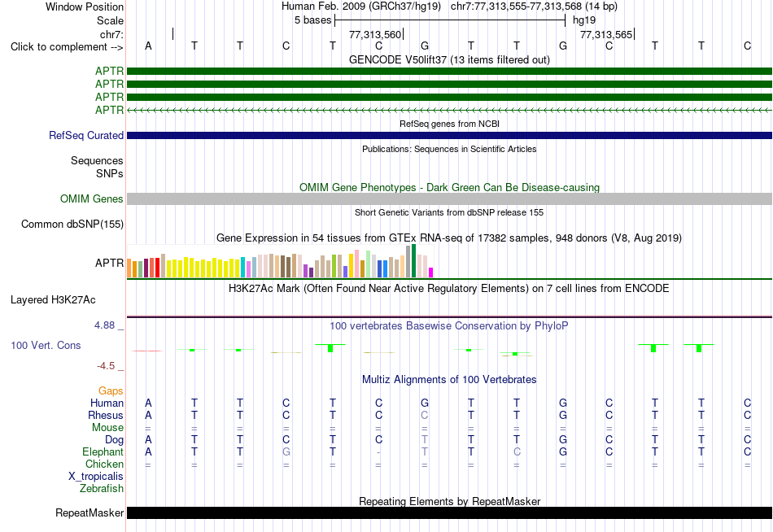Click the black RepeatMasker element bar
Viewport: 773px width, 532px height.
pos(449,512)
